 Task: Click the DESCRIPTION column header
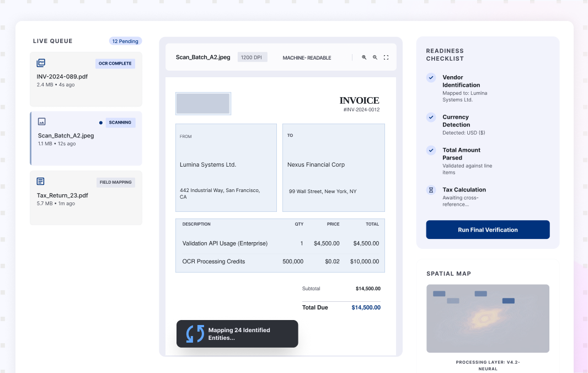pyautogui.click(x=196, y=224)
